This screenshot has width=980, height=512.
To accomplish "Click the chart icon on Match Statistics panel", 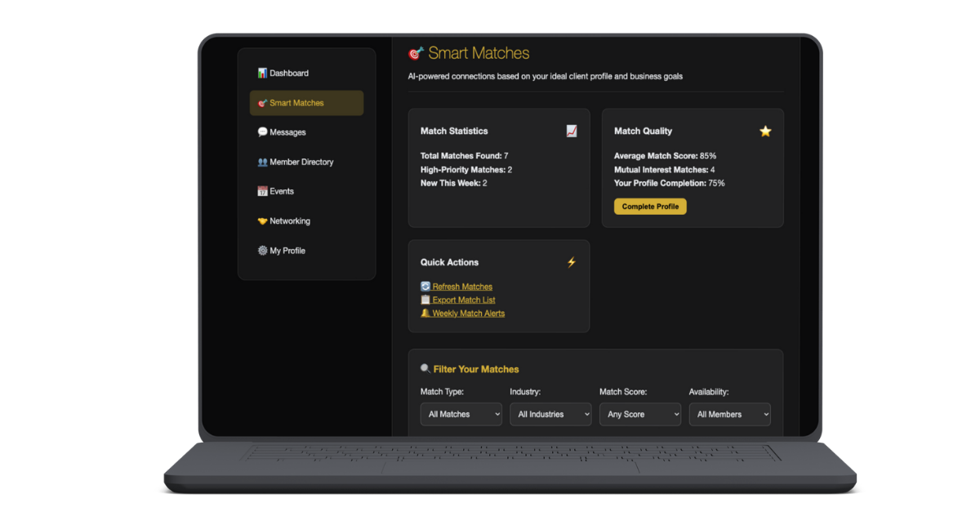I will pyautogui.click(x=572, y=131).
